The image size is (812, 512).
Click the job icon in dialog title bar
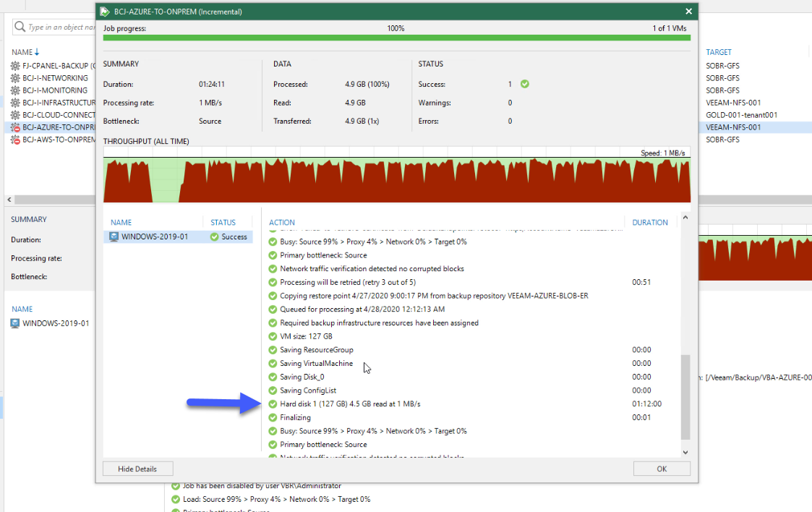click(105, 12)
